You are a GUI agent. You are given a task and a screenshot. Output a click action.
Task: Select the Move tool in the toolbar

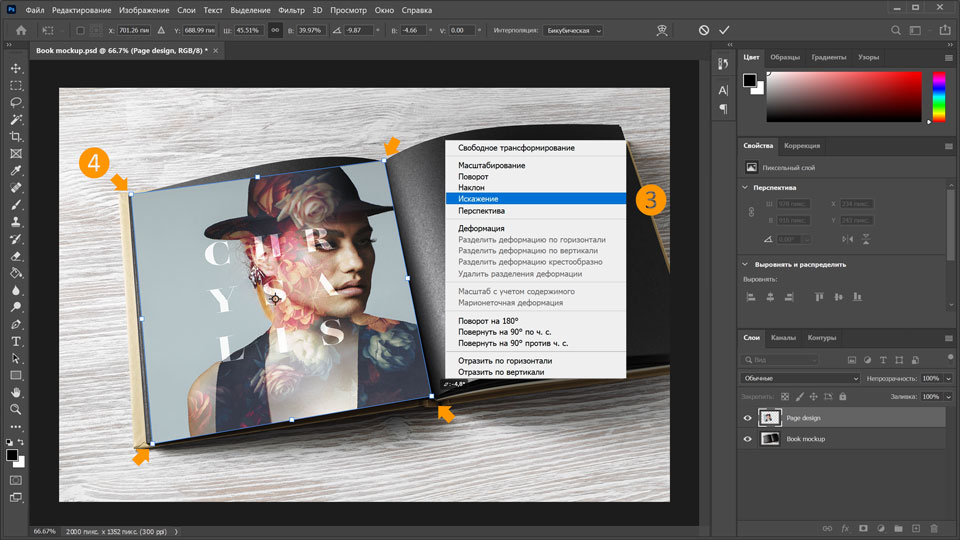point(16,68)
